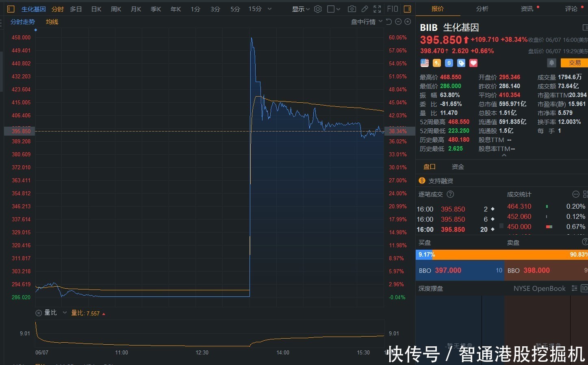Viewport: 588px width, 365px height.
Task: Click the F10 stock profile icon
Action: click(393, 9)
